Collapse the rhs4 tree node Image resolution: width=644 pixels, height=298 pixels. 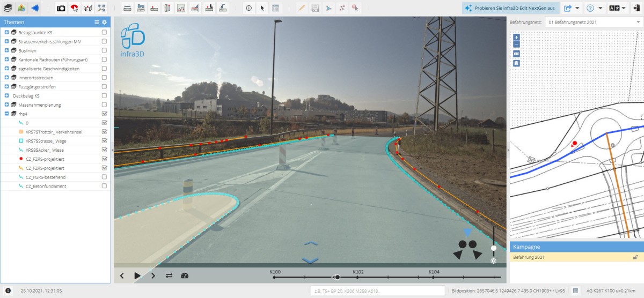tap(6, 114)
